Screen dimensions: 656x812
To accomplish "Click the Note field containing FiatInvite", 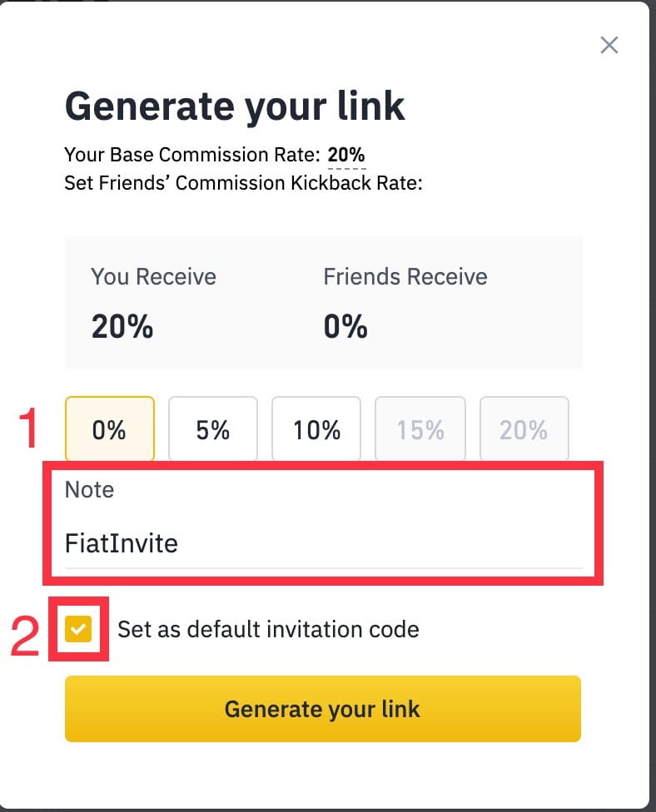I will [323, 544].
